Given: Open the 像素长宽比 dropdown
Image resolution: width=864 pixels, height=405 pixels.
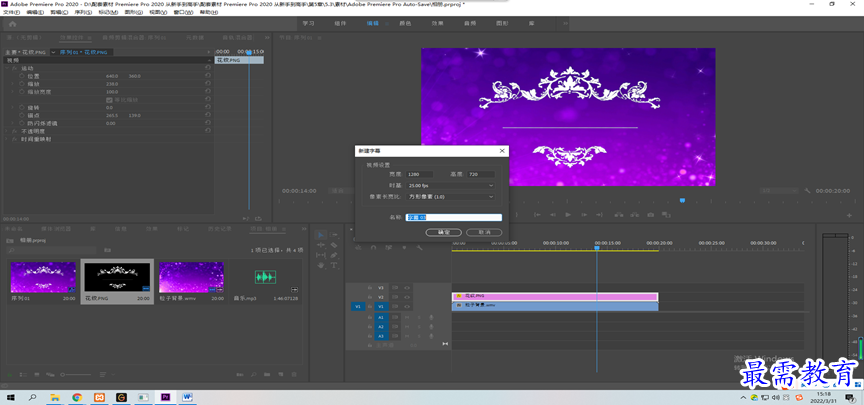Looking at the screenshot, I should [451, 197].
